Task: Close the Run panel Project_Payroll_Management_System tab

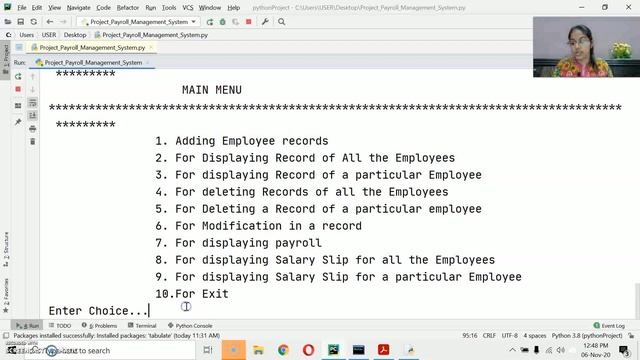Action: 147,62
